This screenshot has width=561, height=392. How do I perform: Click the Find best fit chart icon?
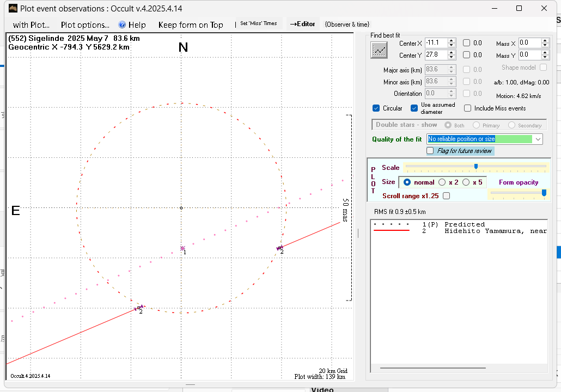(x=379, y=50)
